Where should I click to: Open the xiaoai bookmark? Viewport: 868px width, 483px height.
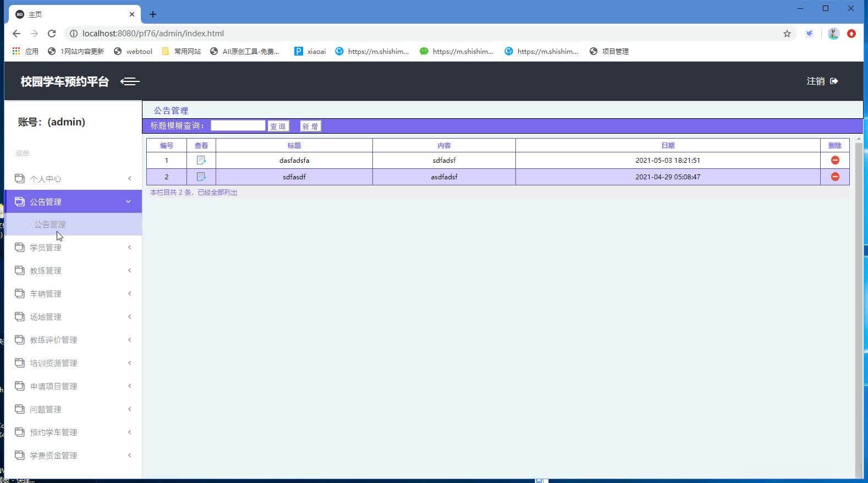[310, 51]
